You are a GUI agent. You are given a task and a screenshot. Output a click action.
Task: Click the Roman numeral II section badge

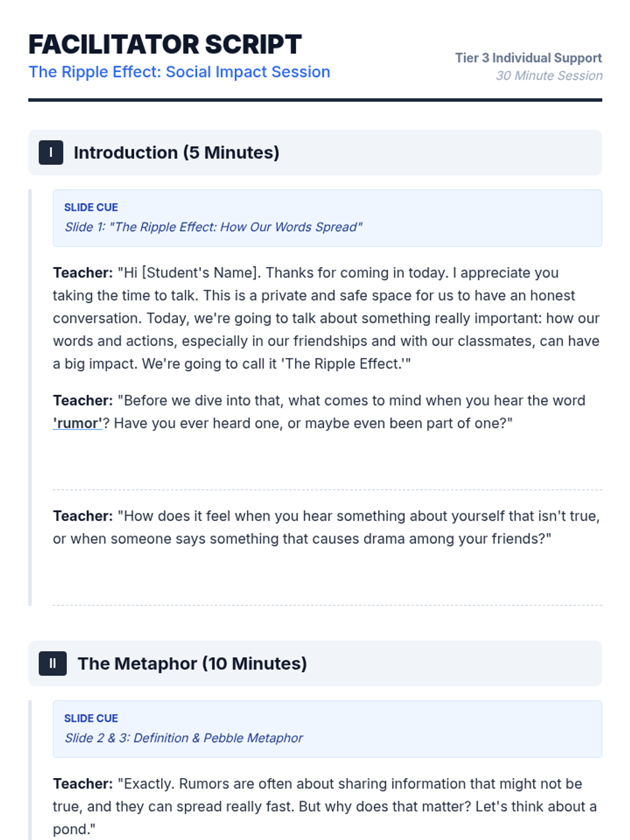[x=52, y=664]
